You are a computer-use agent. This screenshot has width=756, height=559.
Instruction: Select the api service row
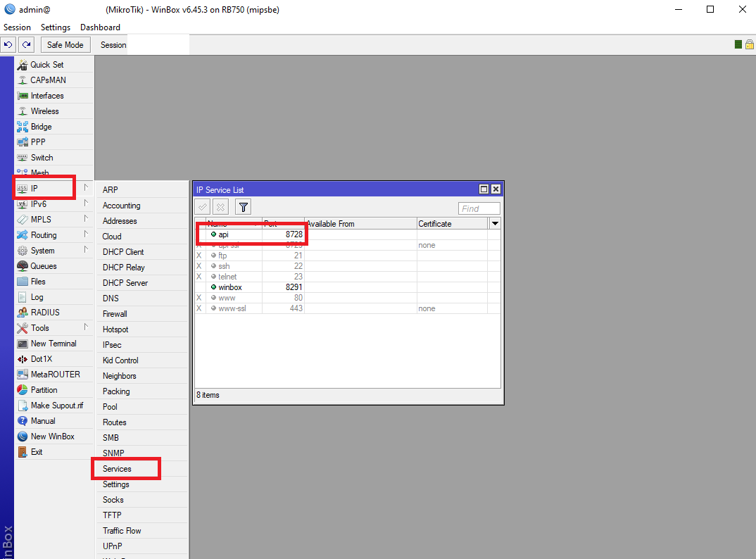tap(348, 234)
